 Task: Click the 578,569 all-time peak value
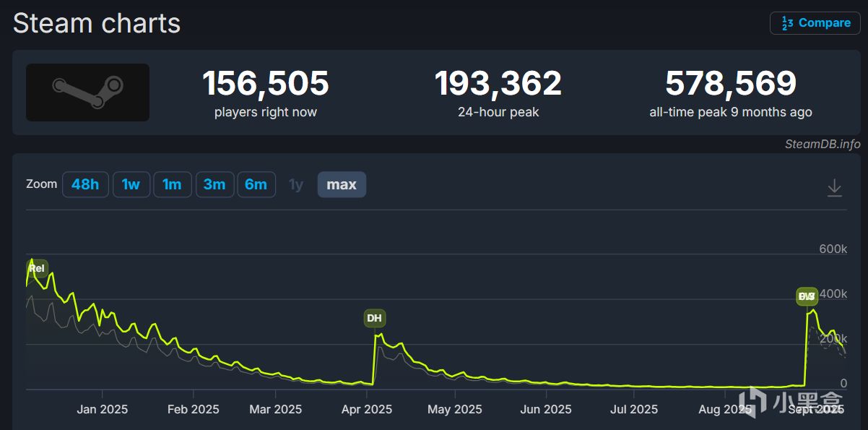coord(731,84)
